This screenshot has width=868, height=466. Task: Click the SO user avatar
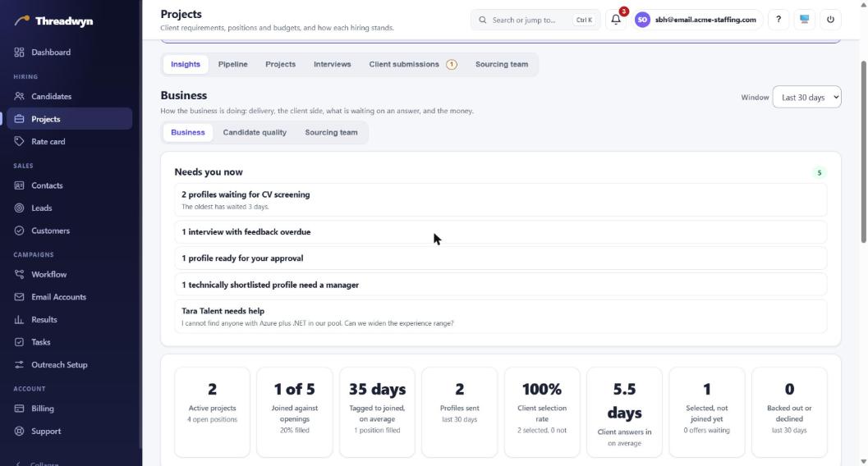click(x=642, y=20)
